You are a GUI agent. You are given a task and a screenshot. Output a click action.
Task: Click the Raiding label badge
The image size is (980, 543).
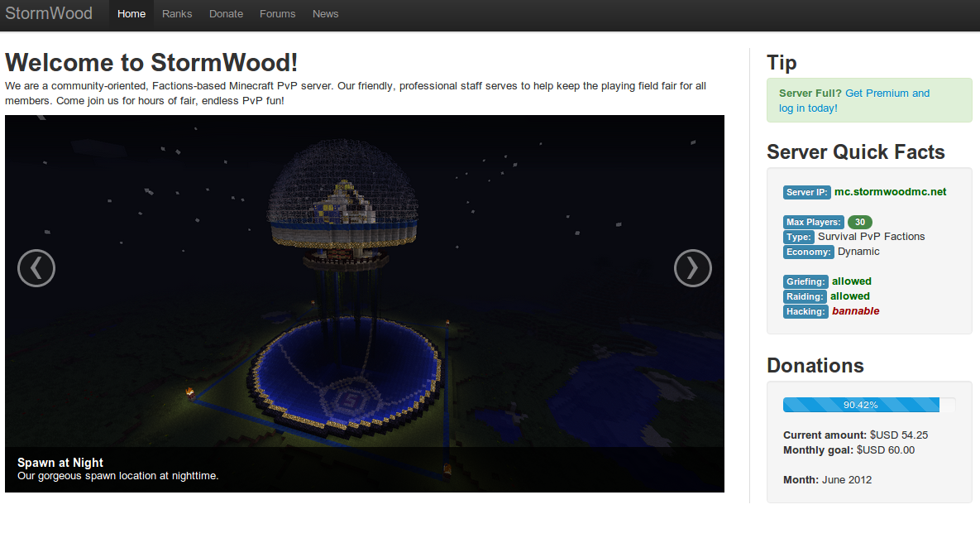click(x=805, y=296)
